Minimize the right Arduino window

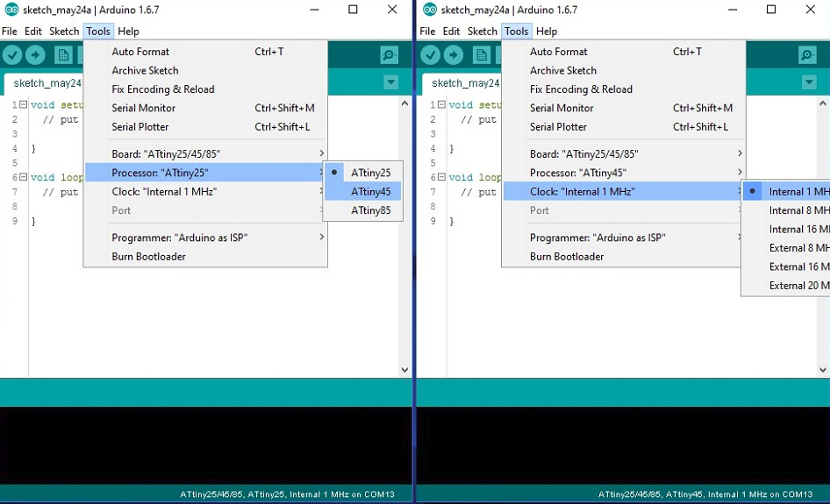733,10
